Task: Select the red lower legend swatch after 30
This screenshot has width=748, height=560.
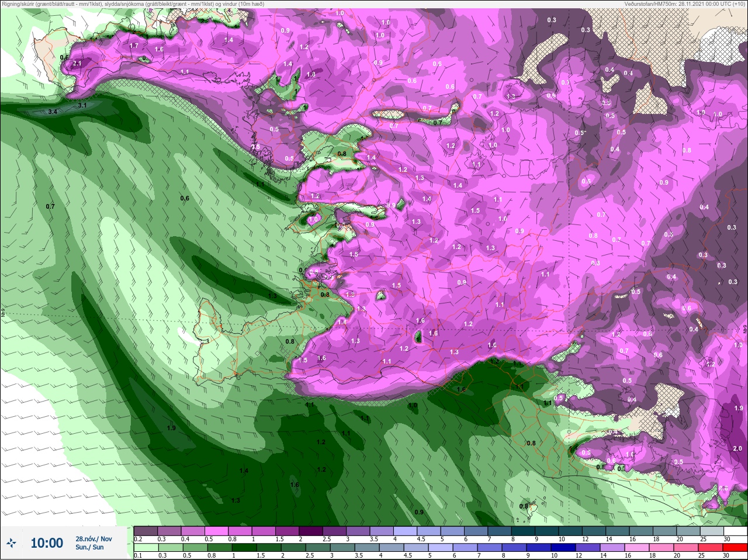Action: coord(736,548)
